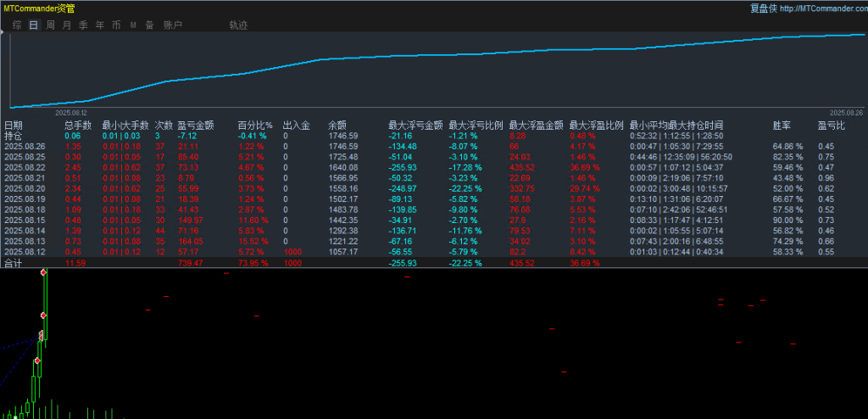Screen dimensions: 868x419
Task: Click the 轨迹 track button
Action: [x=238, y=25]
